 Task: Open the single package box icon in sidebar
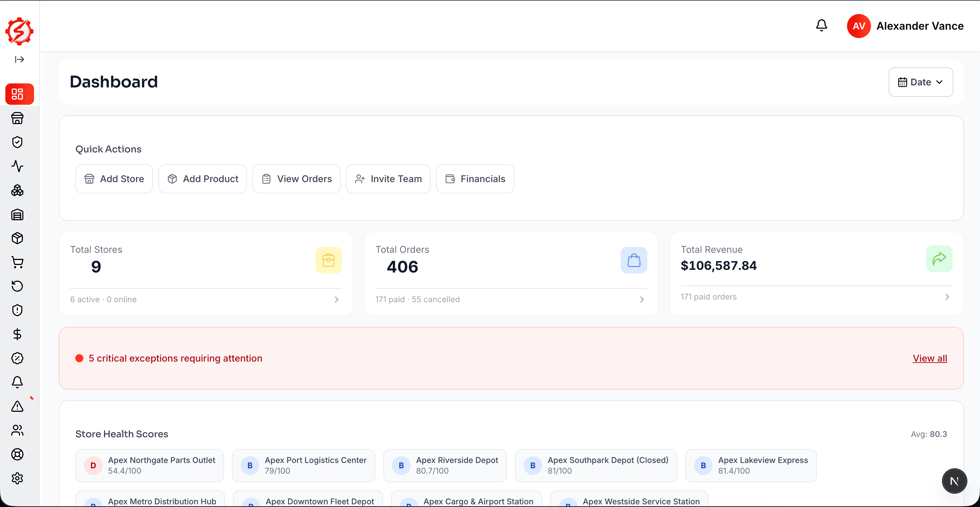click(17, 238)
